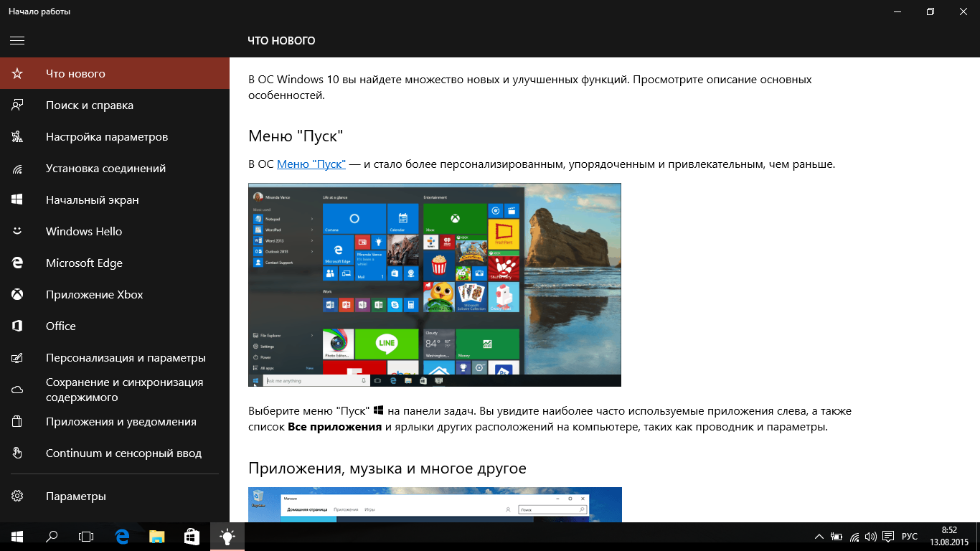This screenshot has width=980, height=551.
Task: Choose the Настройка параметров sidebar icon
Action: (x=17, y=137)
